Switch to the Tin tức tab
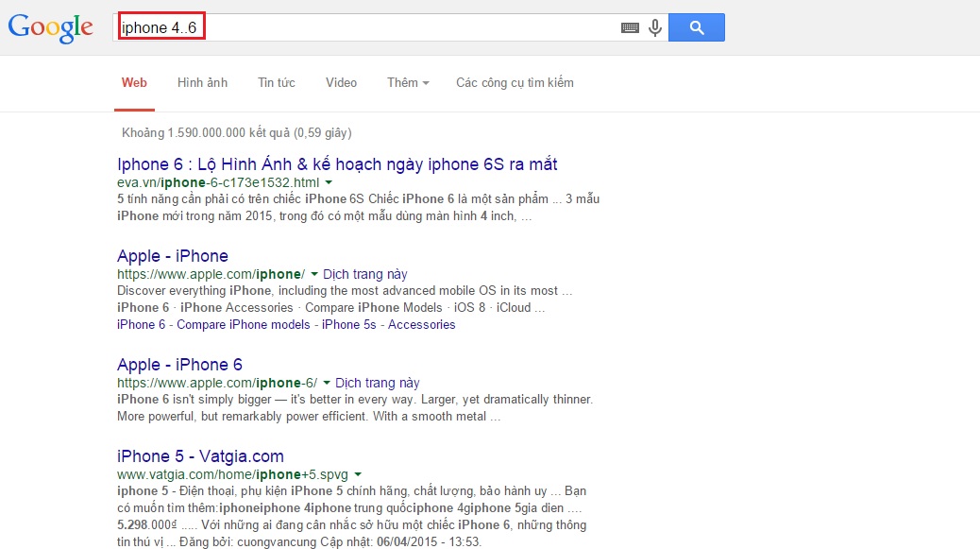The image size is (980, 549). [276, 83]
